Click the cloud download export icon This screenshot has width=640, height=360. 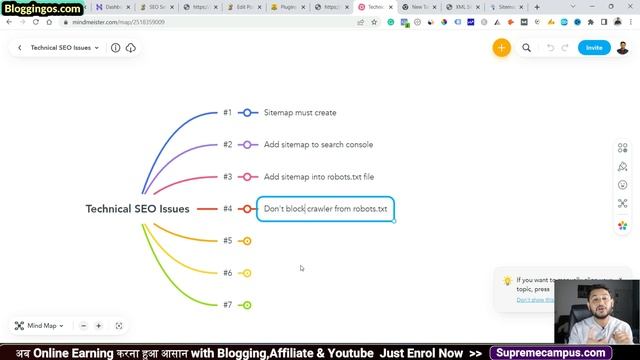coord(131,48)
